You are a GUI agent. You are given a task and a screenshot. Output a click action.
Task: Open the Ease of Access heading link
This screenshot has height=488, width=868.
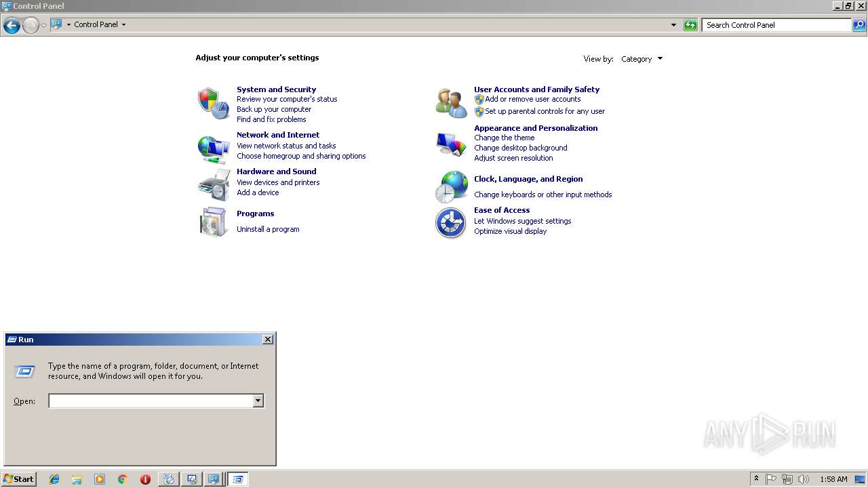(502, 210)
